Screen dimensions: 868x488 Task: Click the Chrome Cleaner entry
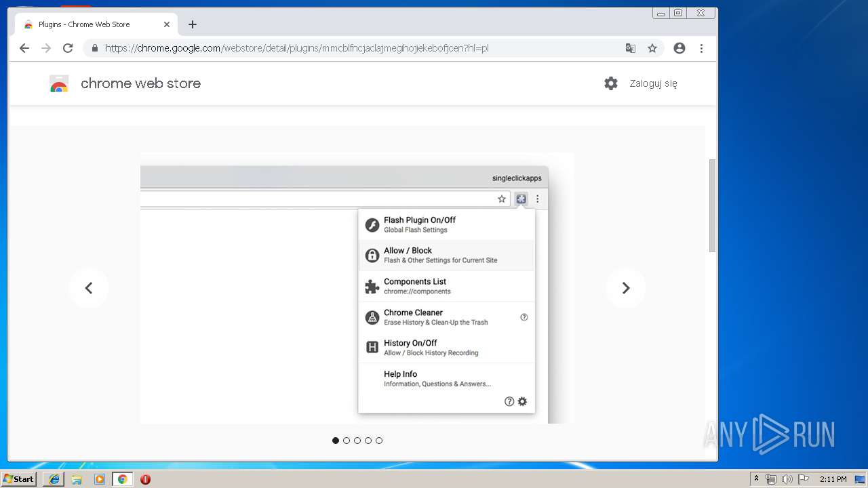tap(446, 317)
